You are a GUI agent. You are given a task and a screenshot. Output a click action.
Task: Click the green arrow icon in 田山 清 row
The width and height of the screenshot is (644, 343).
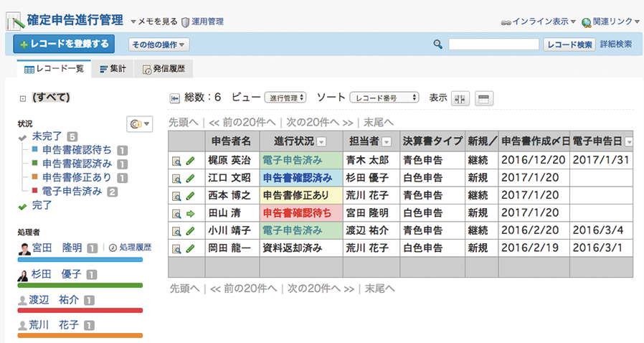(x=190, y=214)
